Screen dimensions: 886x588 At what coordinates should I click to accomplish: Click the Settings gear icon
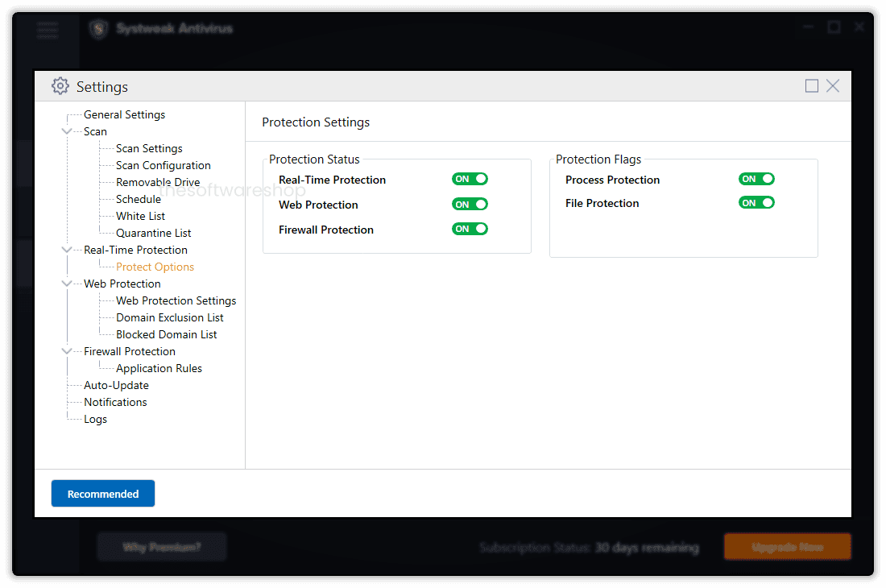(60, 86)
